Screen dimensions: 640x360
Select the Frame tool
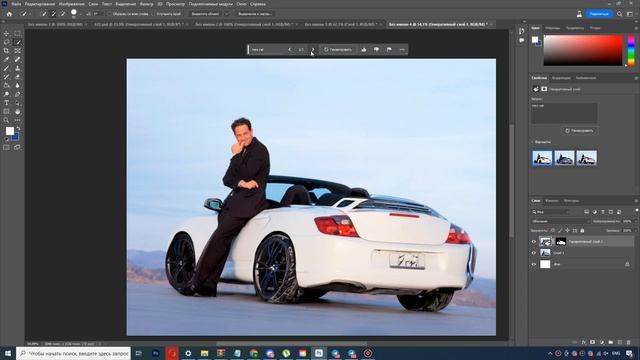click(x=18, y=51)
